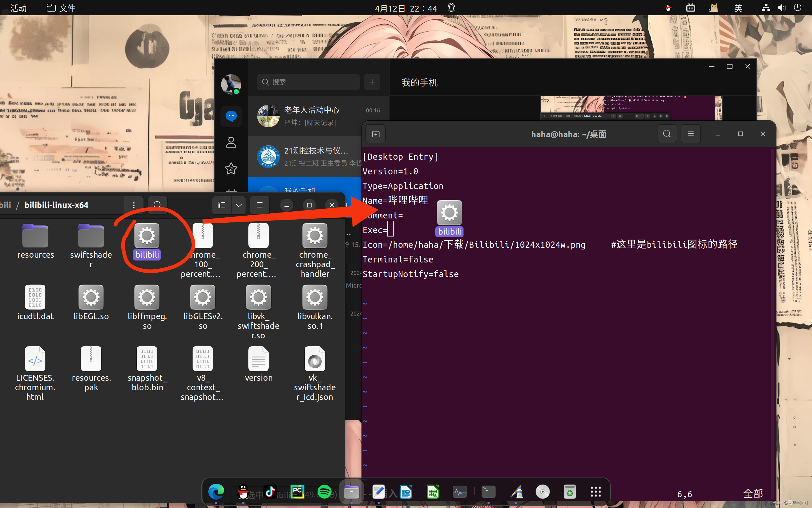Select the version text file
Screen dimensions: 812x508
tap(258, 364)
